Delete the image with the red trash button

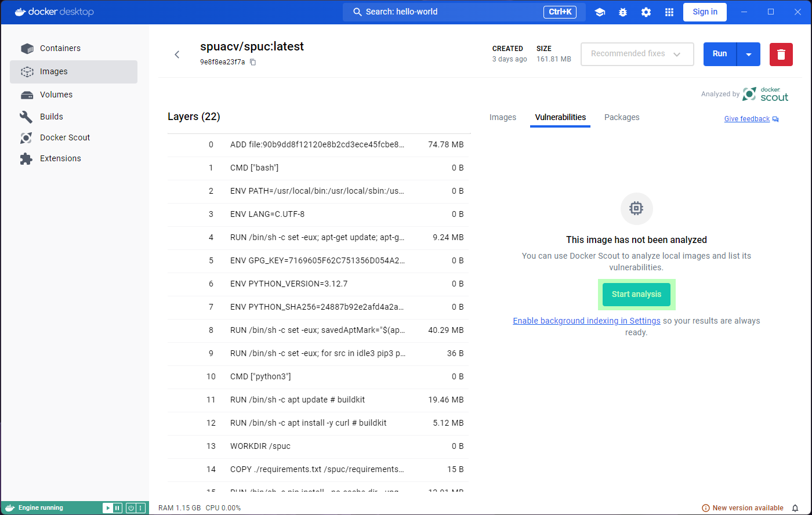tap(781, 54)
